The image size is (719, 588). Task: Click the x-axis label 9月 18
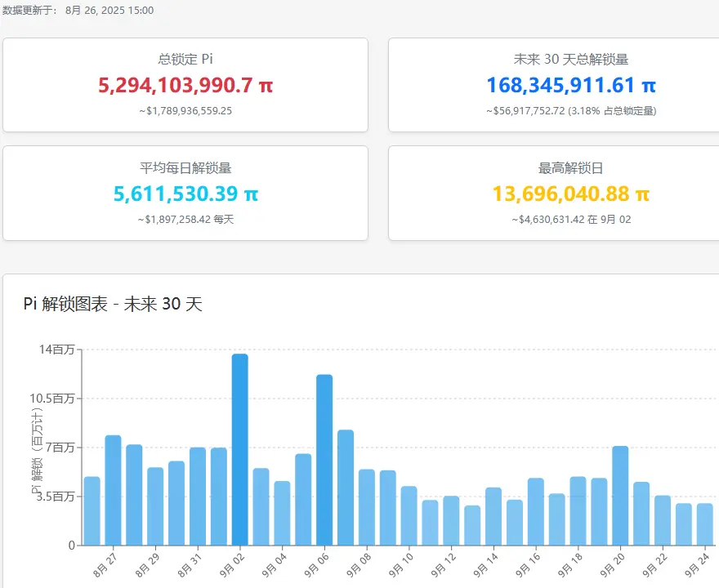570,565
